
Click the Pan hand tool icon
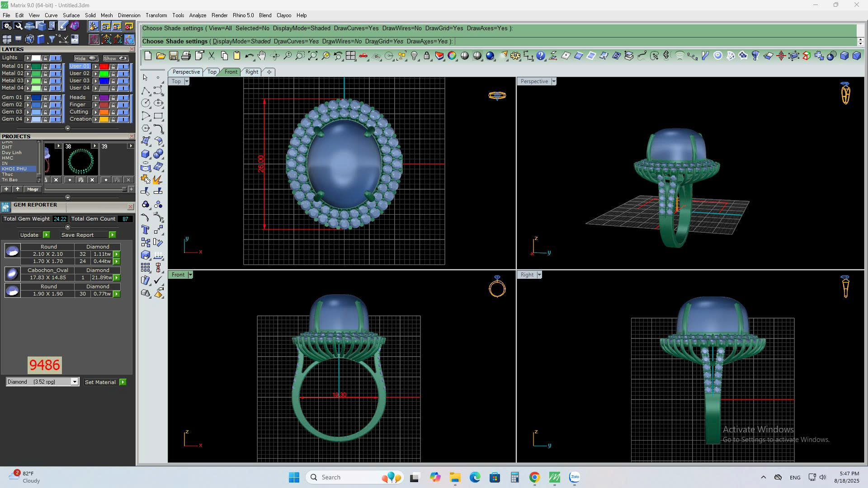(262, 56)
